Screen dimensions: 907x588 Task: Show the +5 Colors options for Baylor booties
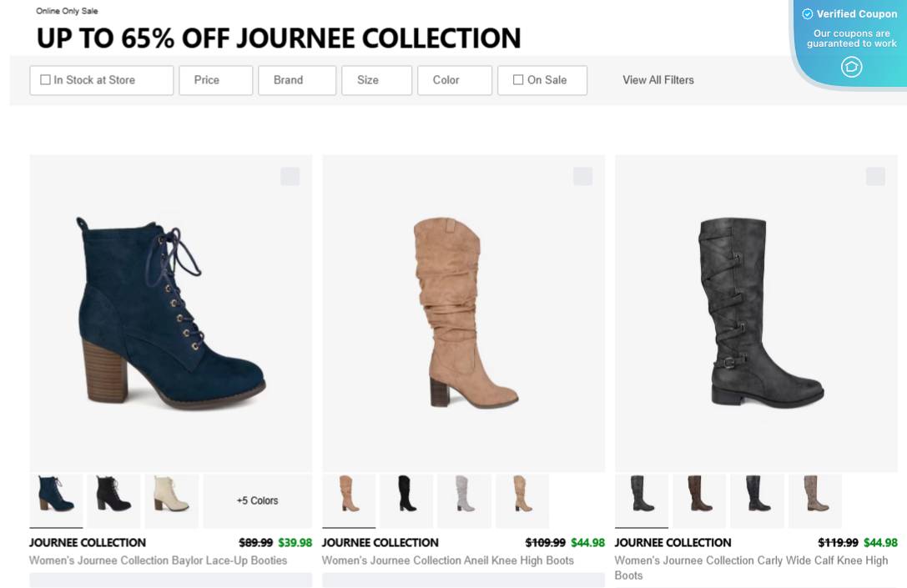257,500
